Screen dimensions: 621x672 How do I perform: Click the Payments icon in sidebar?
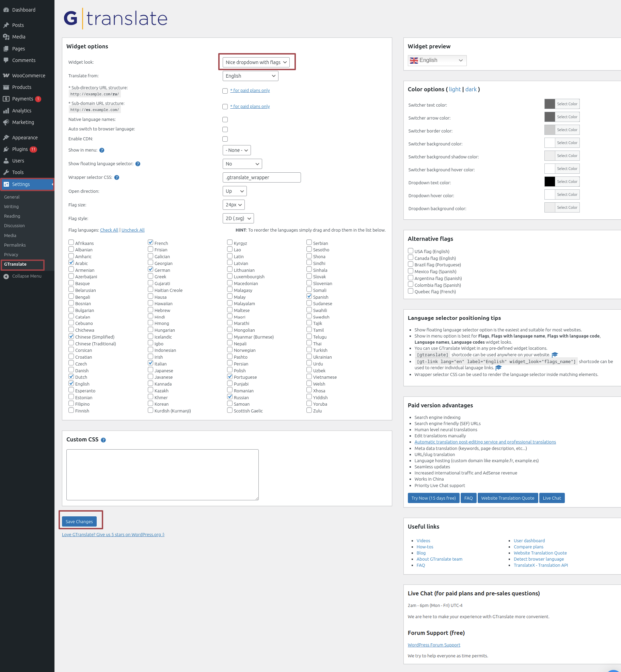(x=6, y=99)
